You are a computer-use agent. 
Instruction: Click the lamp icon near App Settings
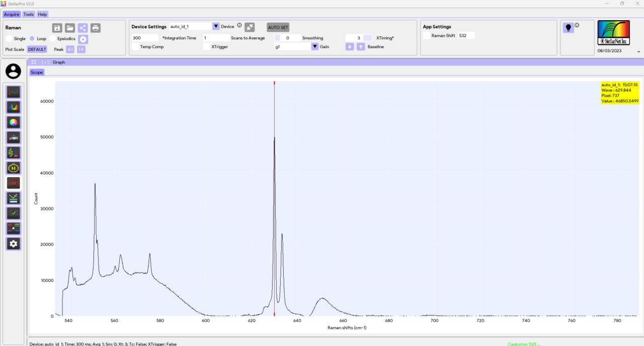(x=568, y=28)
